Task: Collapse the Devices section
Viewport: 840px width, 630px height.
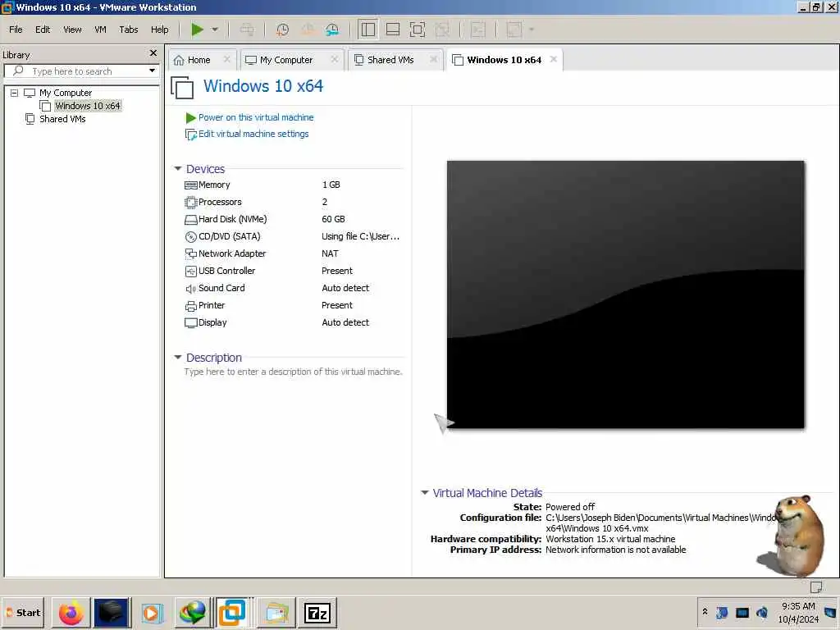Action: click(178, 169)
